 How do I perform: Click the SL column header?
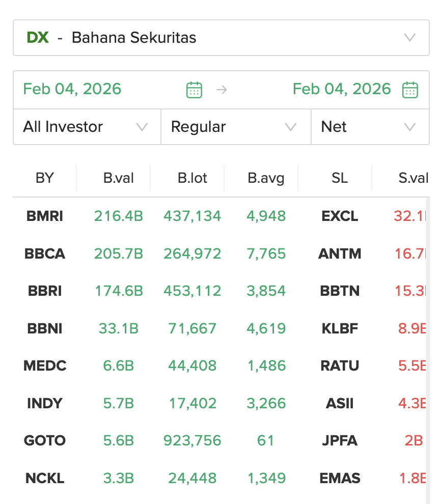coord(340,178)
